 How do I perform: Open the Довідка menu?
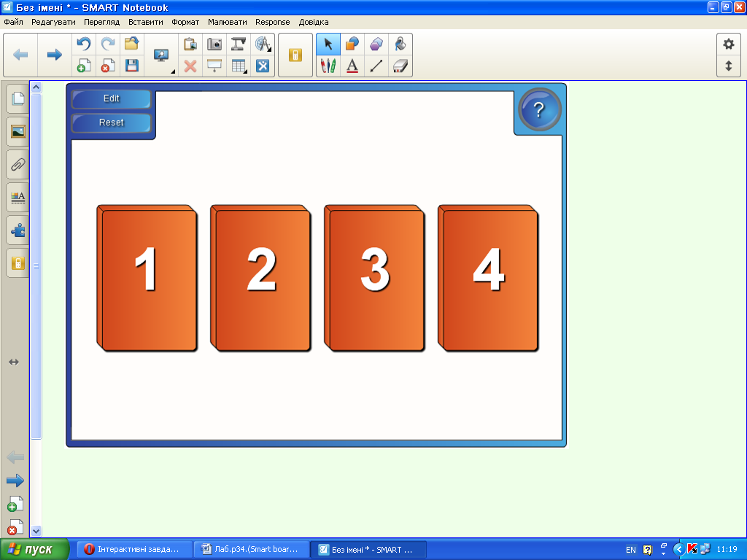pyautogui.click(x=314, y=22)
